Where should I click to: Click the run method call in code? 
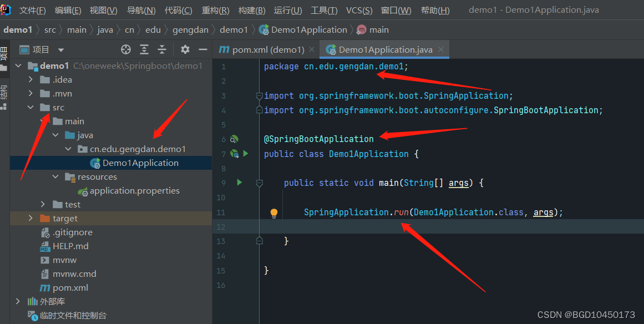tap(401, 212)
